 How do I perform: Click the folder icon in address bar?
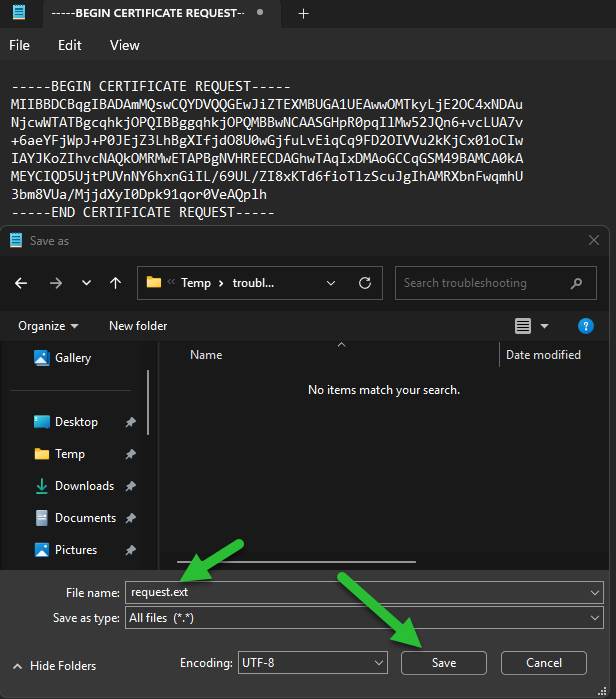click(154, 282)
